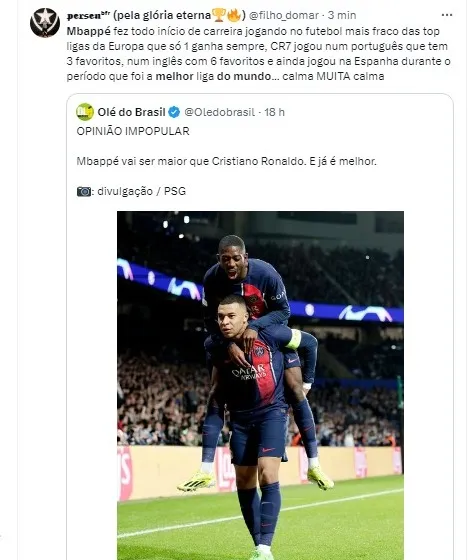Open the PSG players celebration photo
This screenshot has width=468, height=560.
[260, 385]
